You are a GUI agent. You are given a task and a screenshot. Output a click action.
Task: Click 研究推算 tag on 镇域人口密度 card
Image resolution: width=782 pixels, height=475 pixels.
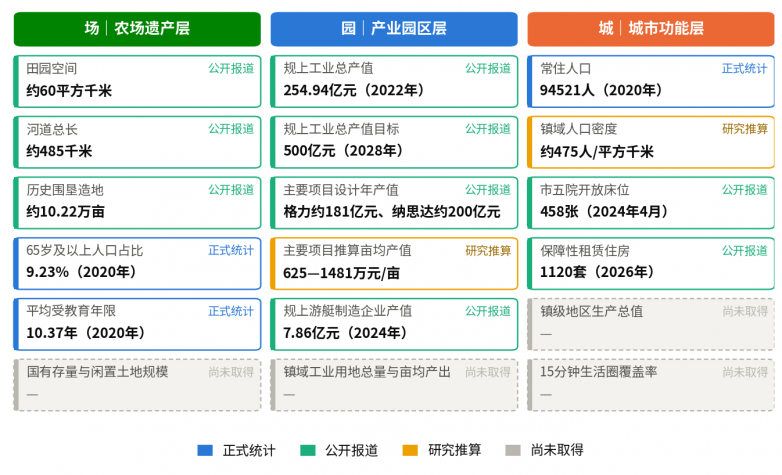[745, 129]
